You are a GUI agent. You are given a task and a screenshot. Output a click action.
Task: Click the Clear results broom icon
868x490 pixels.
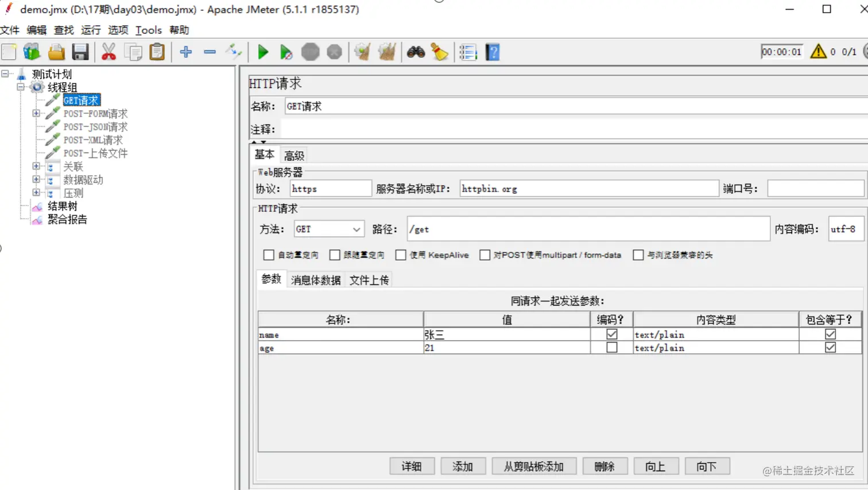point(363,52)
